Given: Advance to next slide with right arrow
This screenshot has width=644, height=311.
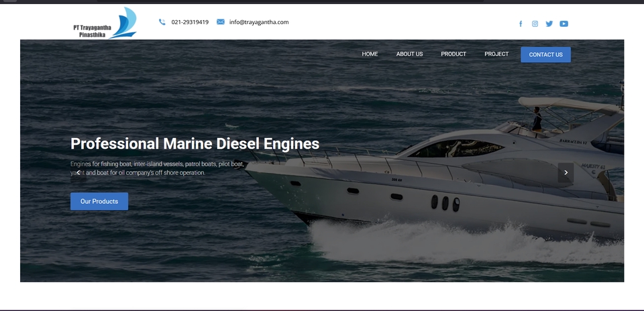Looking at the screenshot, I should 566,172.
